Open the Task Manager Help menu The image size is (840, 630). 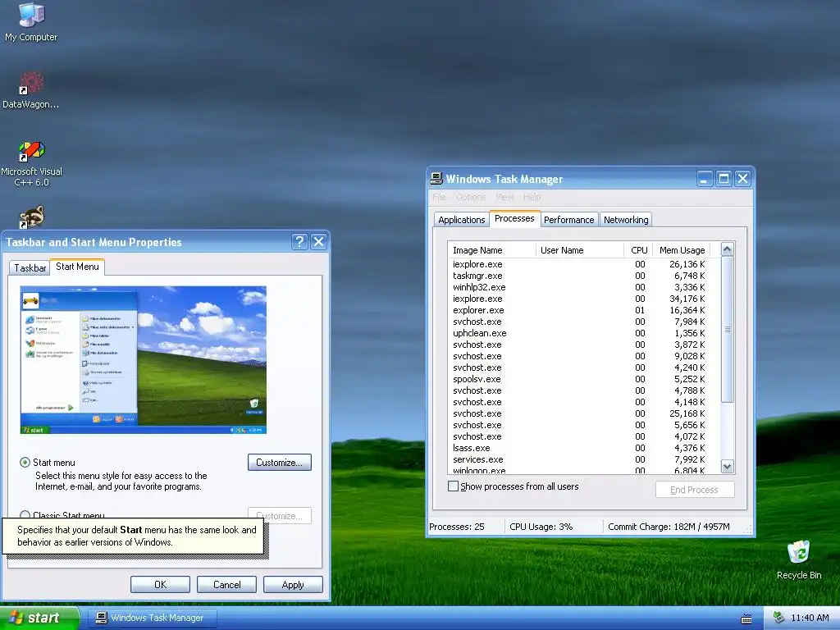[532, 197]
